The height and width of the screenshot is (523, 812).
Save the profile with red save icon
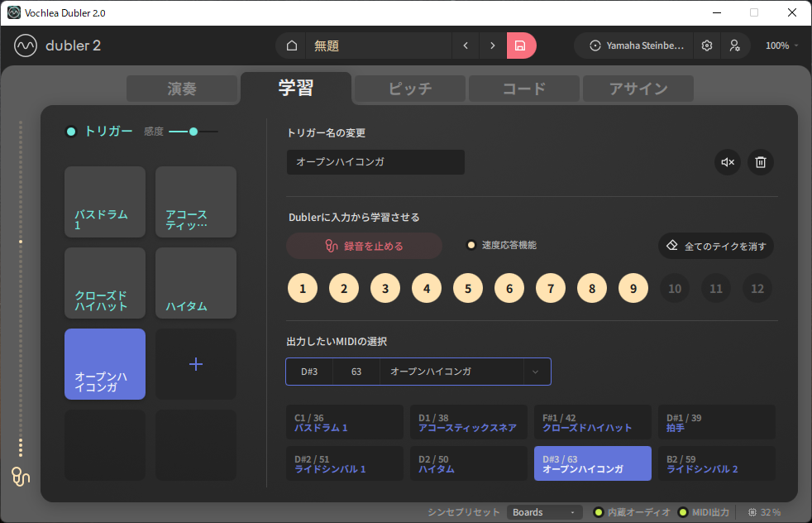click(x=520, y=46)
